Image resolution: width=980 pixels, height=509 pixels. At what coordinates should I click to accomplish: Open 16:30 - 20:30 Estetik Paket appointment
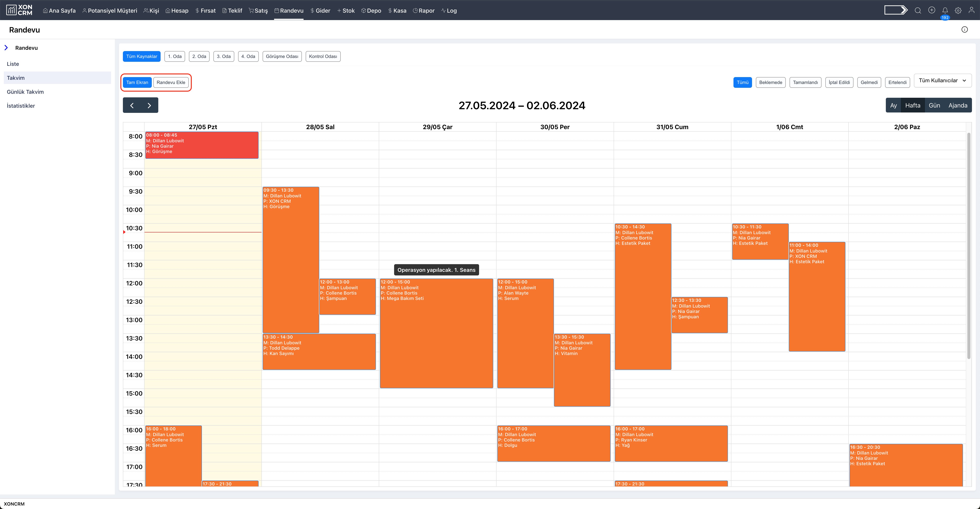[906, 465]
